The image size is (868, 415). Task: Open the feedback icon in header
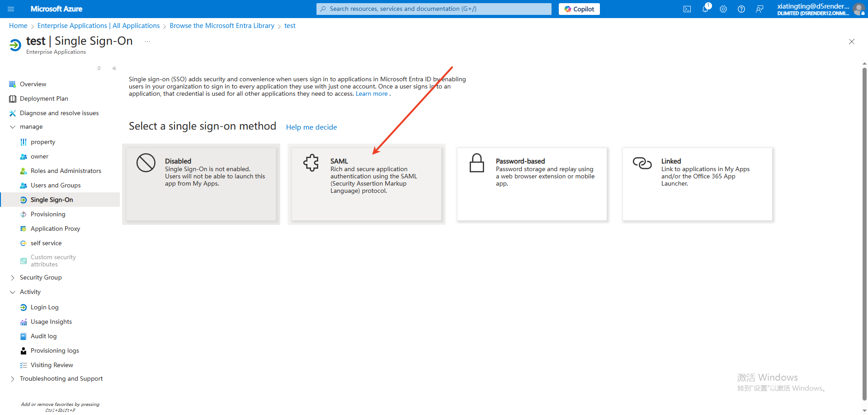[759, 9]
